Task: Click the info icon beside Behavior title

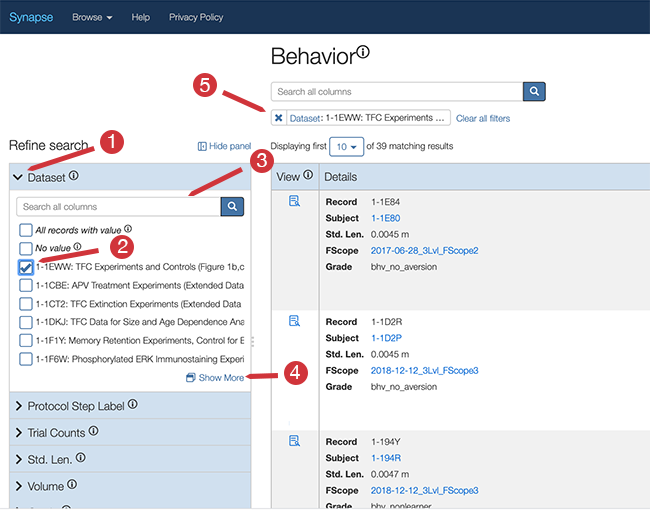Action: coord(363,52)
